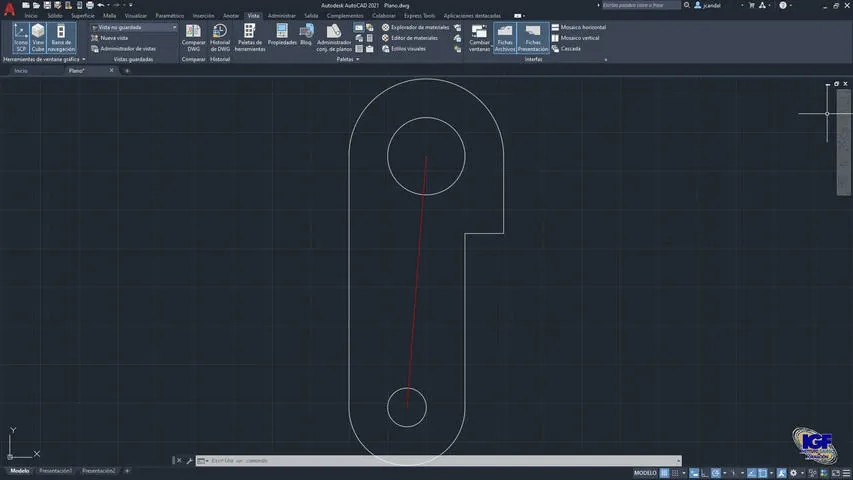853x480 pixels.
Task: Open Paletas de herramientas
Action: click(250, 38)
